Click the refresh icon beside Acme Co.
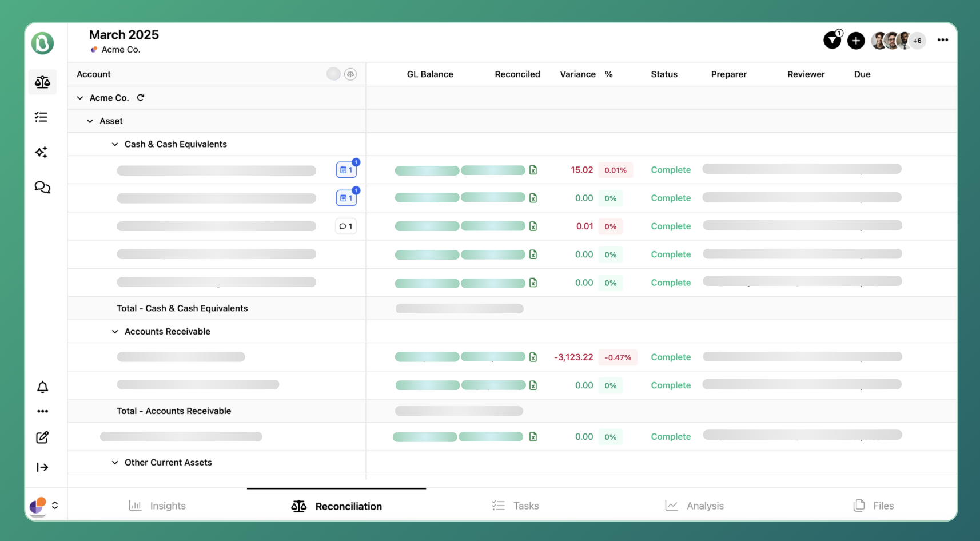This screenshot has height=541, width=980. 141,98
